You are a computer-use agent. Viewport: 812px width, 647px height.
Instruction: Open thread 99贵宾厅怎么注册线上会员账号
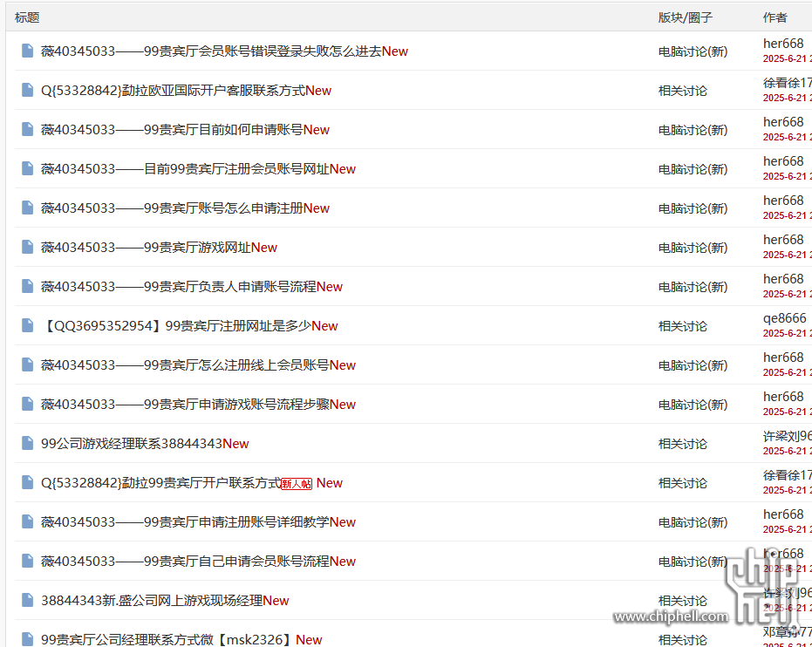(186, 365)
